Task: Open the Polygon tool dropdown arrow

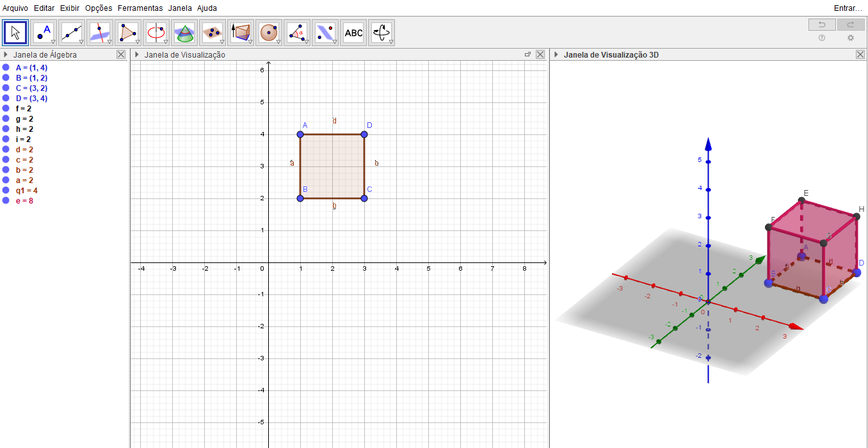Action: click(138, 42)
